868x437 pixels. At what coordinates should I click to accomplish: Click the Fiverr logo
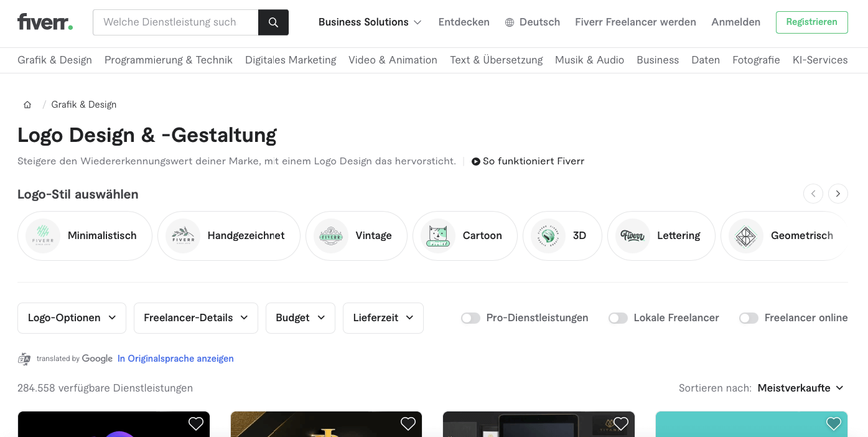pyautogui.click(x=45, y=22)
